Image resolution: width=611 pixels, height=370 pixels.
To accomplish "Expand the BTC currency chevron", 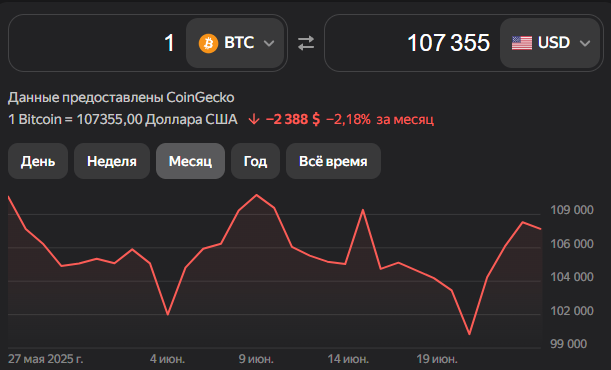I will click(269, 43).
